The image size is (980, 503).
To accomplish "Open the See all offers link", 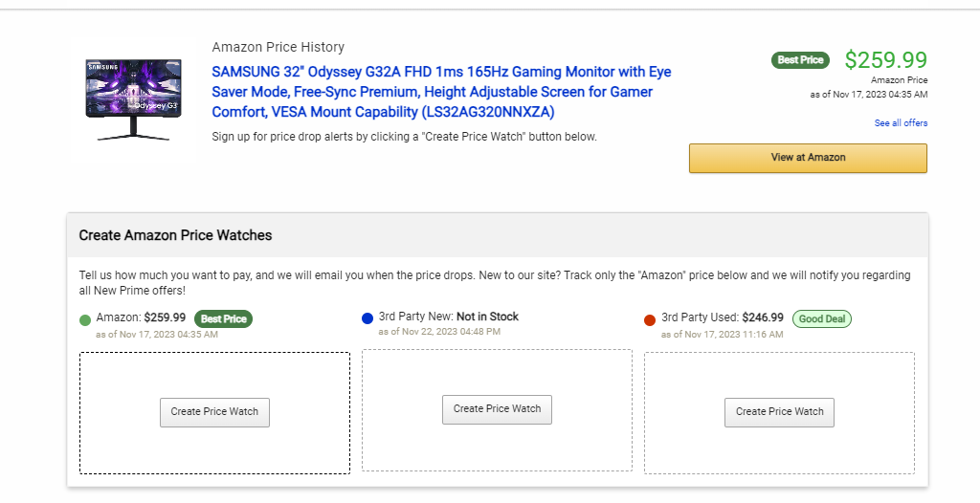I will (x=901, y=123).
